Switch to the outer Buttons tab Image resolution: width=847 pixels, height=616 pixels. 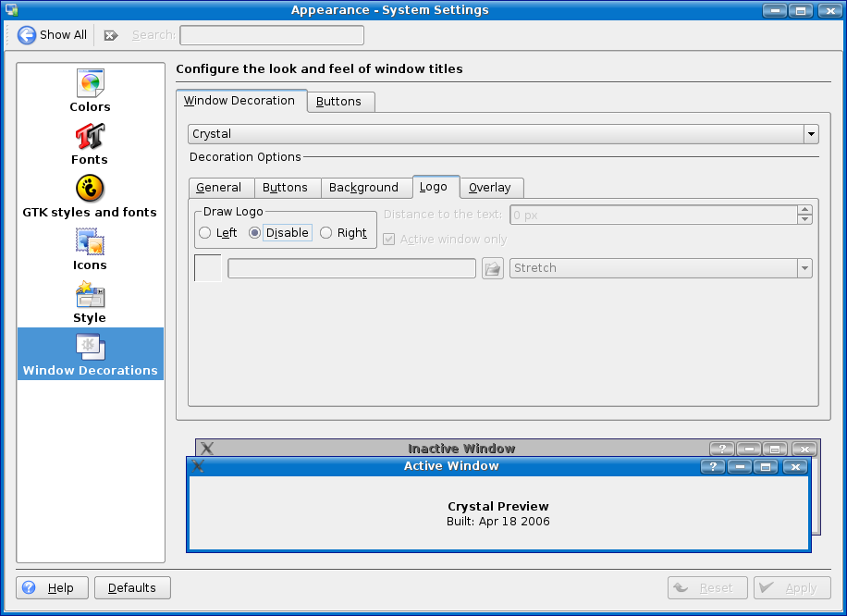[x=338, y=102]
